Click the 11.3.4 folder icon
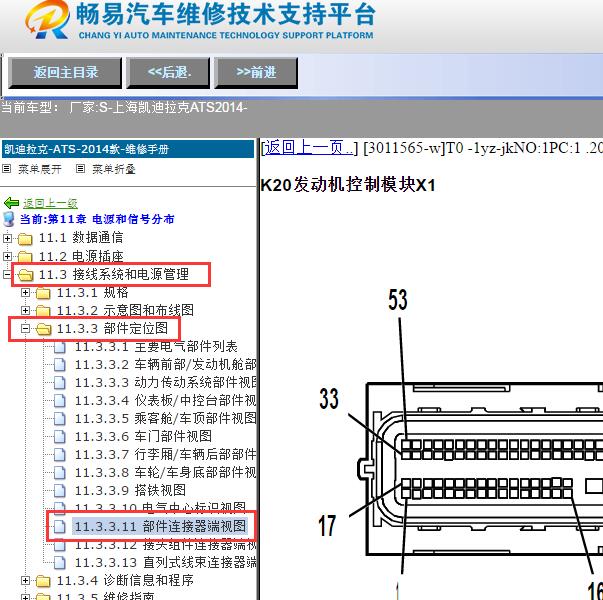Viewport: 603px width, 600px height. click(x=43, y=581)
